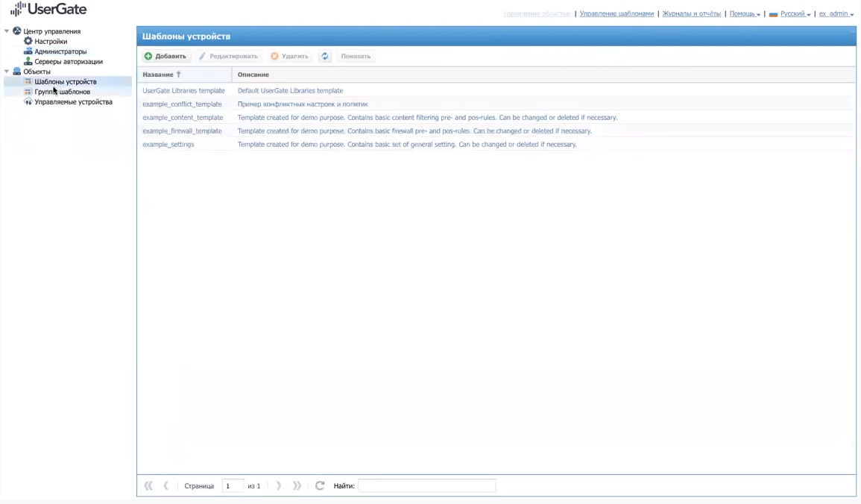Viewport: 861px width, 504px height.
Task: Click description 'Default UserGate Libraries template'
Action: (290, 91)
